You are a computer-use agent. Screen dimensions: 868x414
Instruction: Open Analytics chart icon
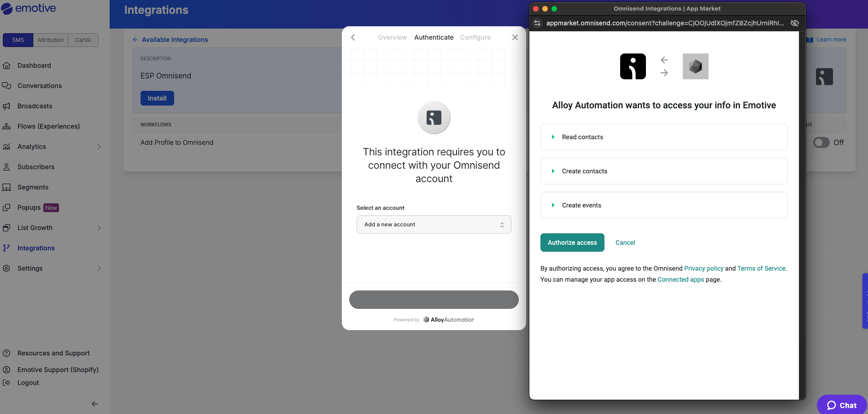(x=6, y=147)
